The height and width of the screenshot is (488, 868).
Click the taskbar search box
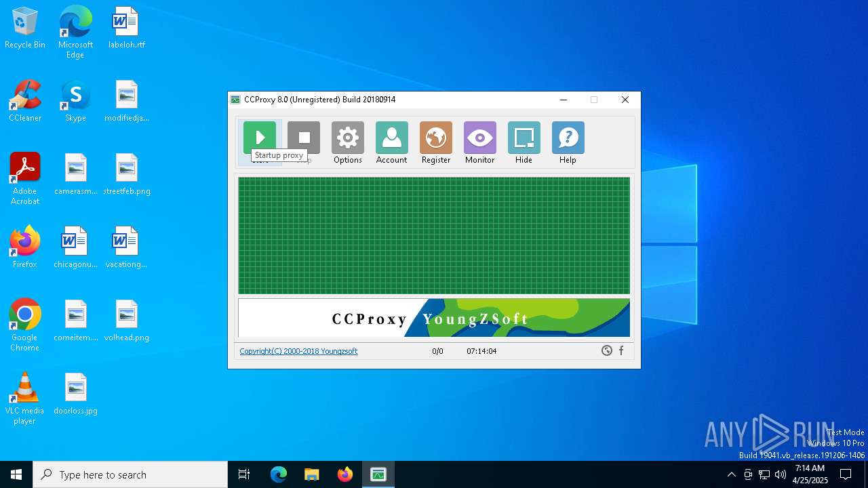(x=130, y=474)
